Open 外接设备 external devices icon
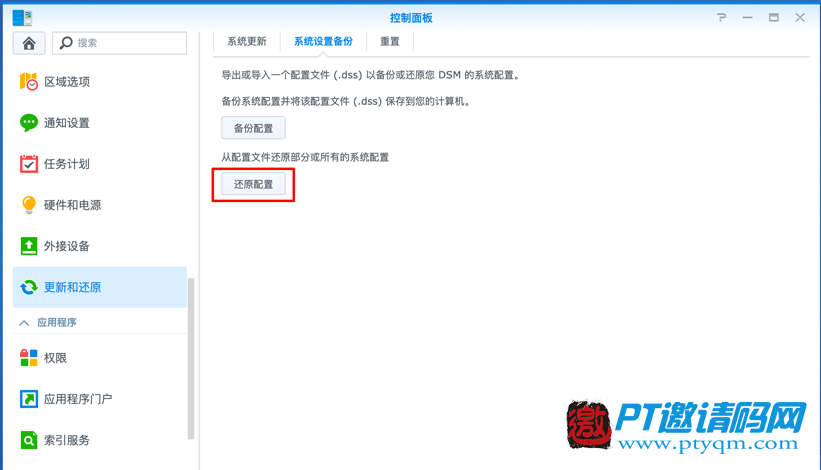 tap(29, 246)
